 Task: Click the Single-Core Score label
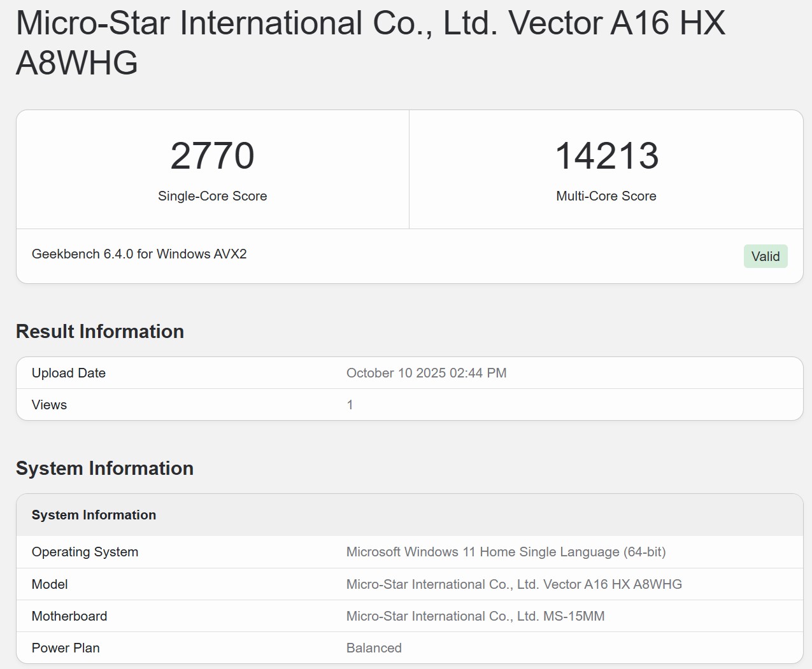(x=212, y=196)
